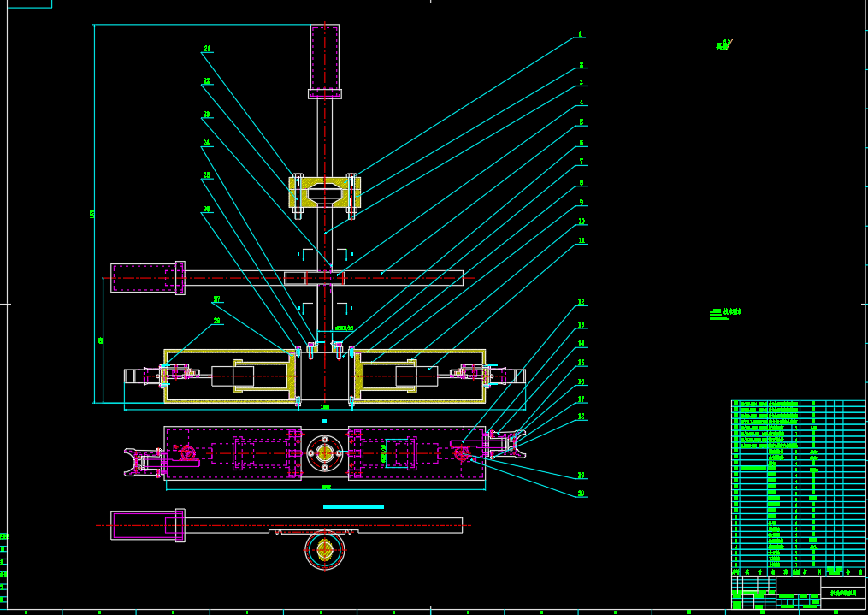Click part callout number 4

click(582, 103)
